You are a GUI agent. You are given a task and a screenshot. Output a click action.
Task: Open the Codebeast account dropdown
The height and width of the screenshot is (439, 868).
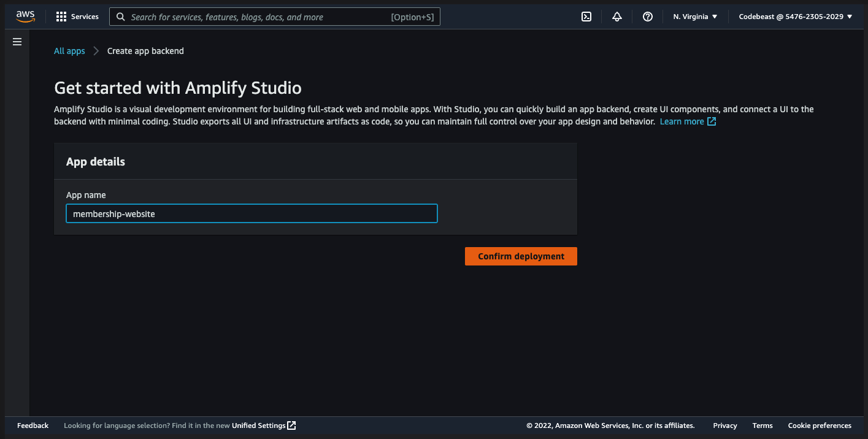click(x=796, y=17)
